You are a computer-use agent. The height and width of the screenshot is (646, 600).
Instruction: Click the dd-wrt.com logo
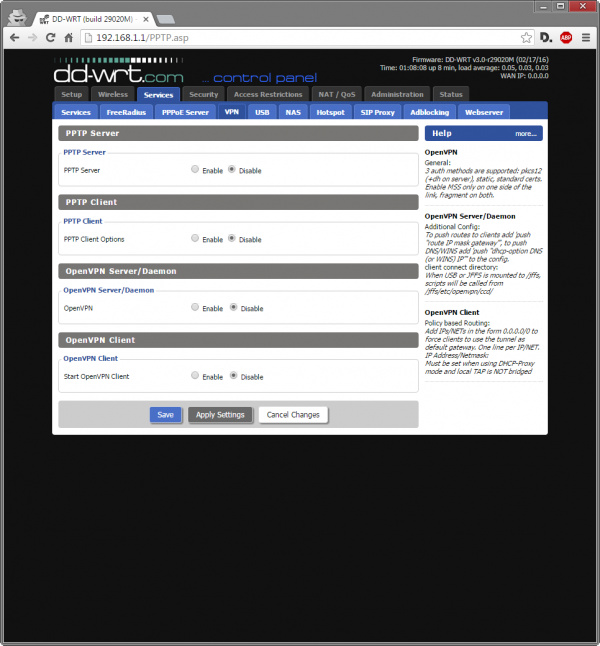[x=119, y=73]
